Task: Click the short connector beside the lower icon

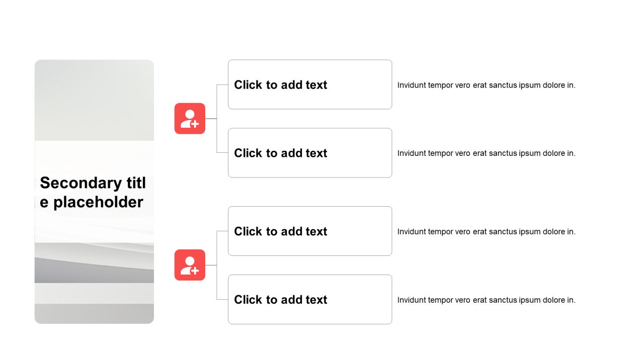Action: [211, 265]
